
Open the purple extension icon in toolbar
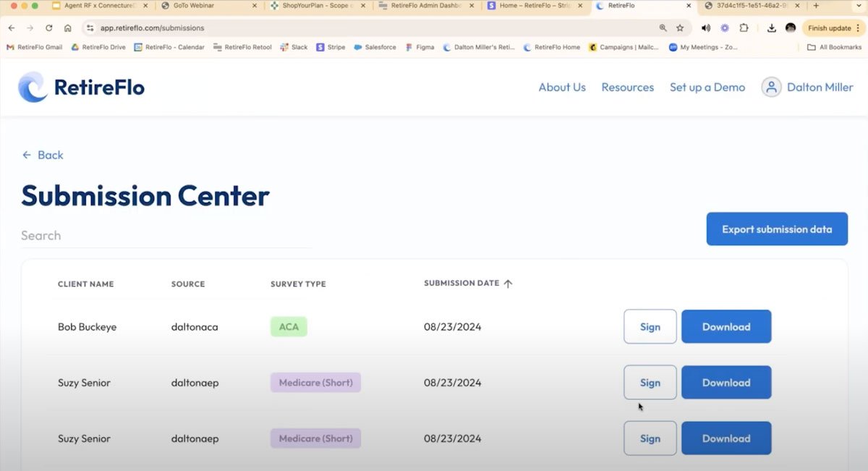[x=725, y=28]
